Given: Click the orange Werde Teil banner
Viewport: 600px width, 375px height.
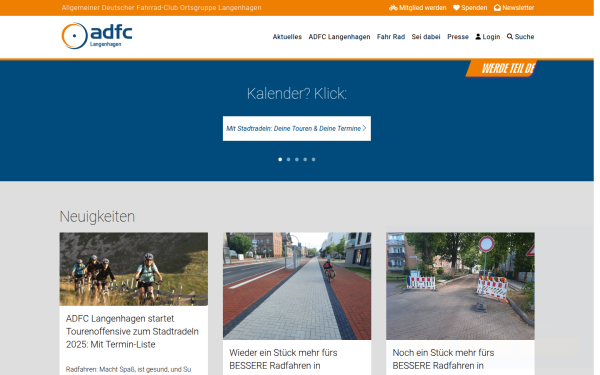Looking at the screenshot, I should point(501,68).
